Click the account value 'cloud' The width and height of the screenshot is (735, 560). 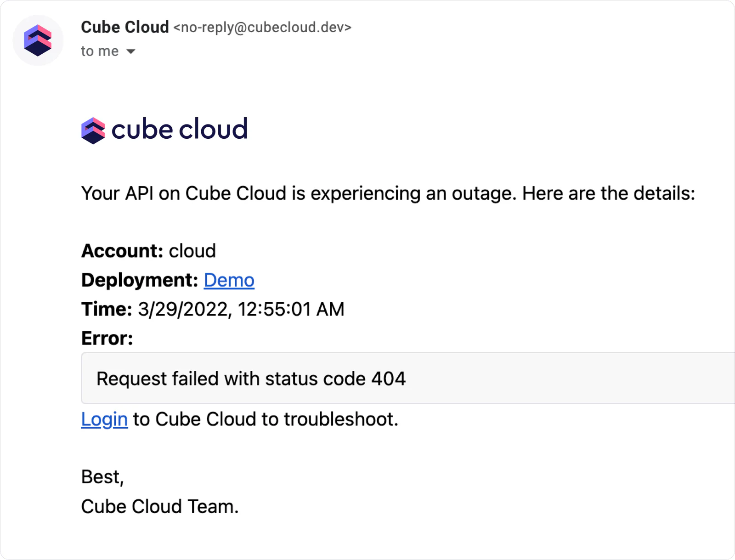[x=192, y=251]
